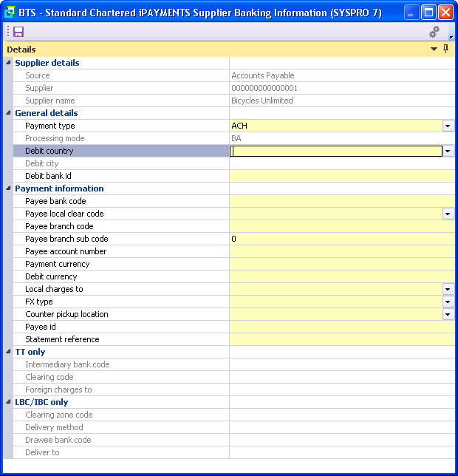Click the Debit currency field
Screen dimensions: 458x476
(342, 276)
